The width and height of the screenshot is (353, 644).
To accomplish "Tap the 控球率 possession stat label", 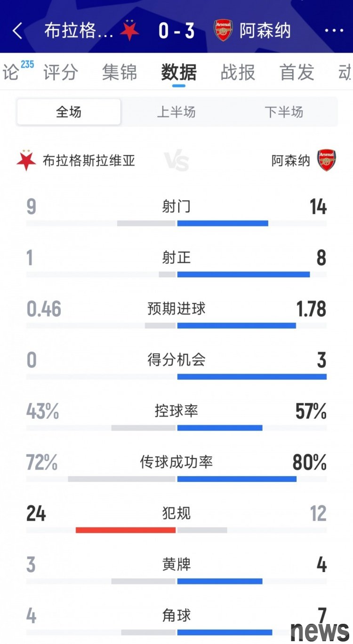I will point(176,411).
